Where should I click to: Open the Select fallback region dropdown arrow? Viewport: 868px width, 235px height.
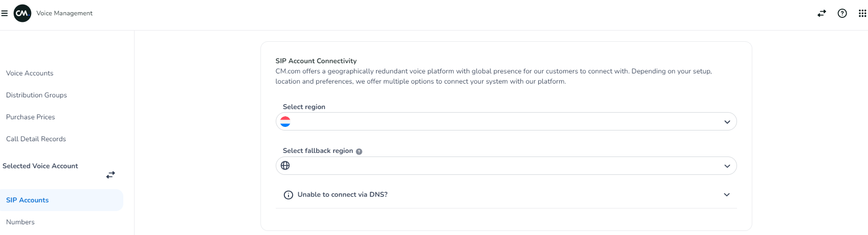tap(727, 166)
